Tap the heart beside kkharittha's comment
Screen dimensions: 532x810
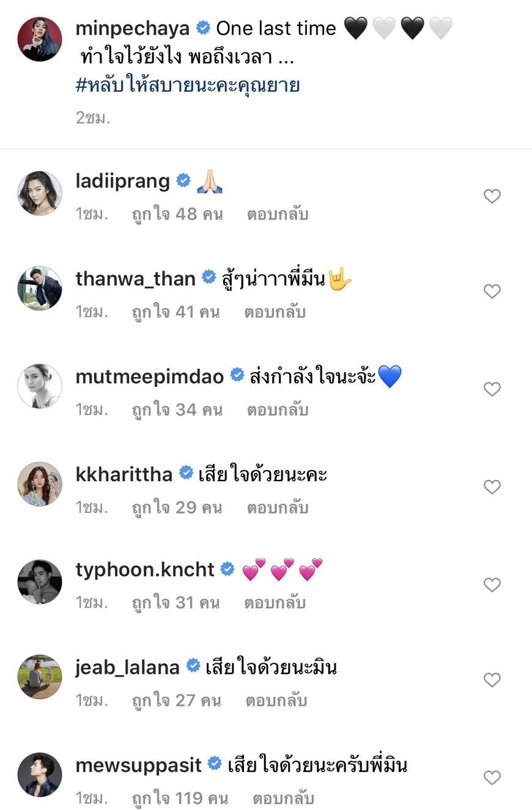tap(492, 487)
